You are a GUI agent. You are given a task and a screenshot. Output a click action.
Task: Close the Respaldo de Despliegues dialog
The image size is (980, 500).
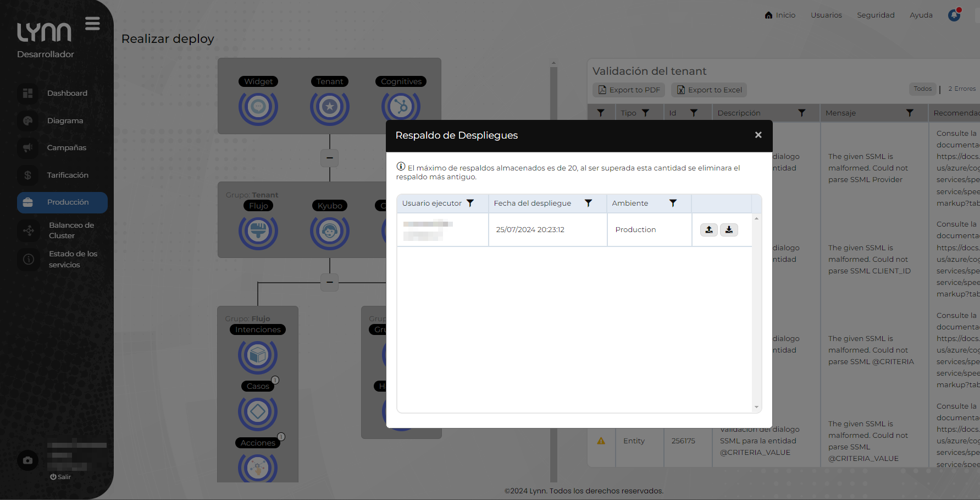click(x=758, y=135)
